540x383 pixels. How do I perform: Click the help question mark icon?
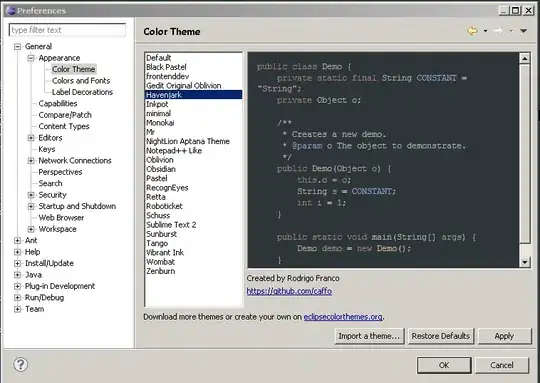tap(20, 364)
